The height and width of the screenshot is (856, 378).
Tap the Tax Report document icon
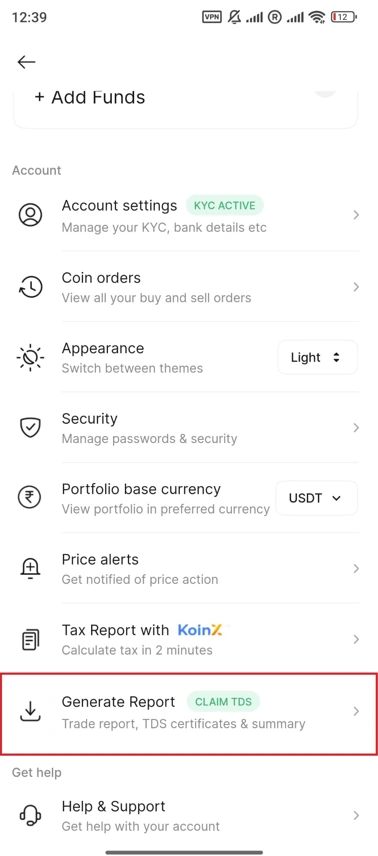pyautogui.click(x=31, y=639)
